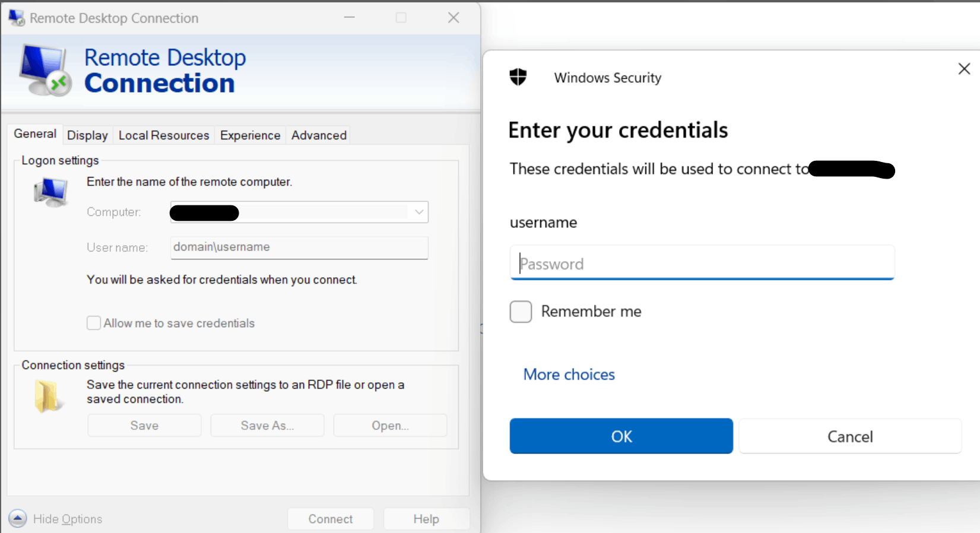Click the 'Windows Security' title text

(608, 78)
